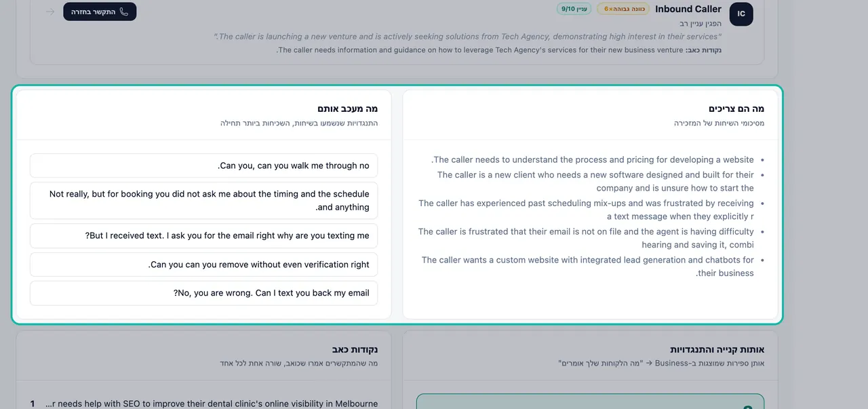Click the bullet about website process and pricing
The image size is (868, 409).
coord(593,160)
